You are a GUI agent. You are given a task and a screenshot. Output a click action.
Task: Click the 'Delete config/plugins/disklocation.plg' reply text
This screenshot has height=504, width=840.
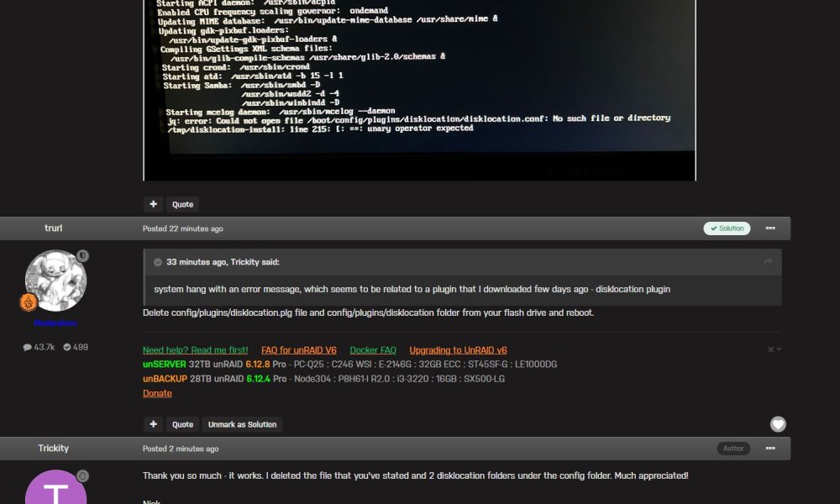pos(368,312)
